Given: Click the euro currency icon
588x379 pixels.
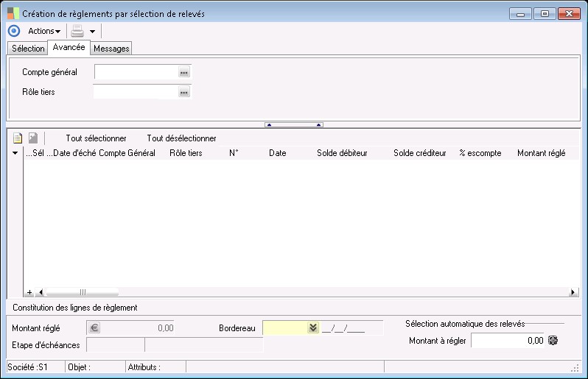Looking at the screenshot, I should pos(94,328).
